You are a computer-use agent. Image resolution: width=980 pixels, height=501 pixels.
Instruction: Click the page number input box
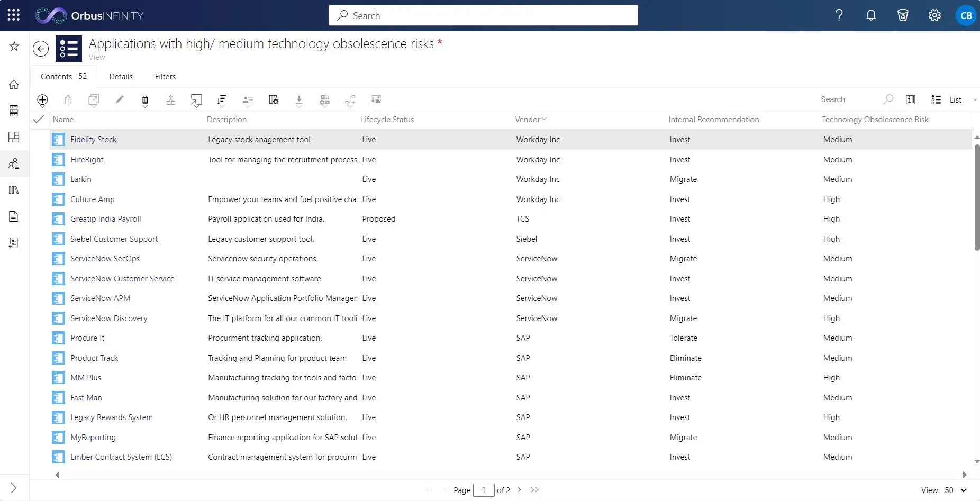point(484,490)
